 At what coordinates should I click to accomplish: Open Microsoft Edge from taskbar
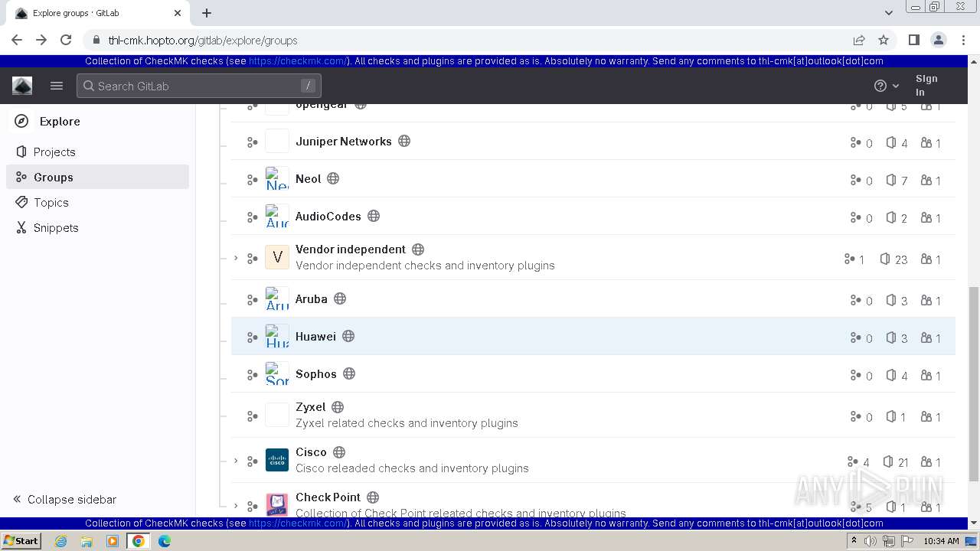point(165,541)
